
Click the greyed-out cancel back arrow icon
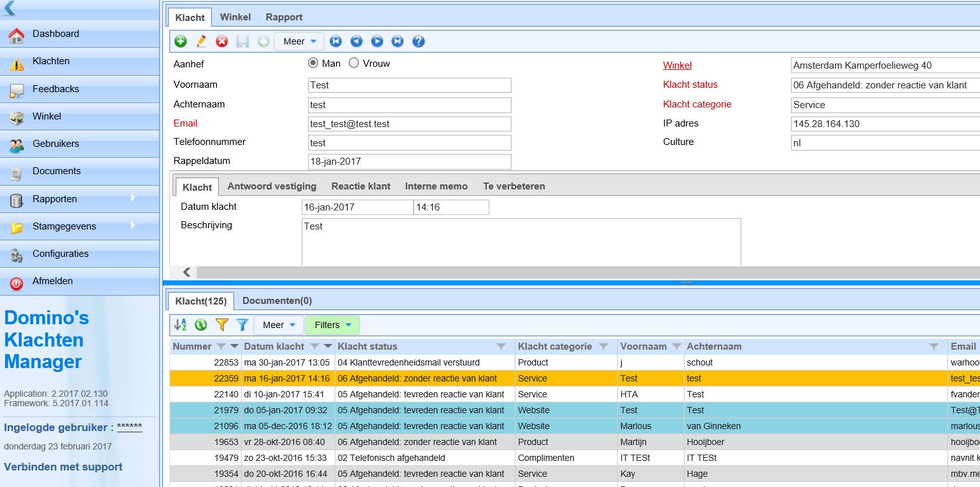263,41
